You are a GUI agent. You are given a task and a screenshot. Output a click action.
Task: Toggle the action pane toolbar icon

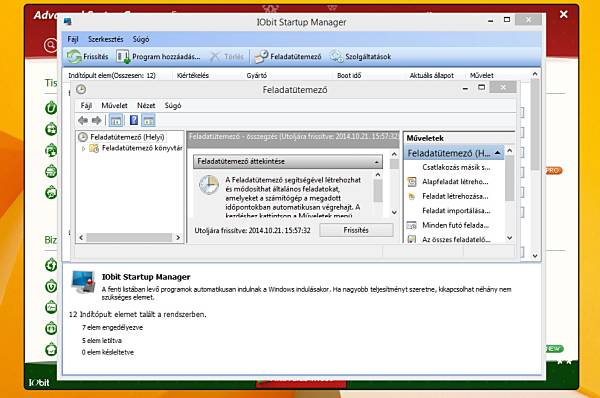[148, 121]
